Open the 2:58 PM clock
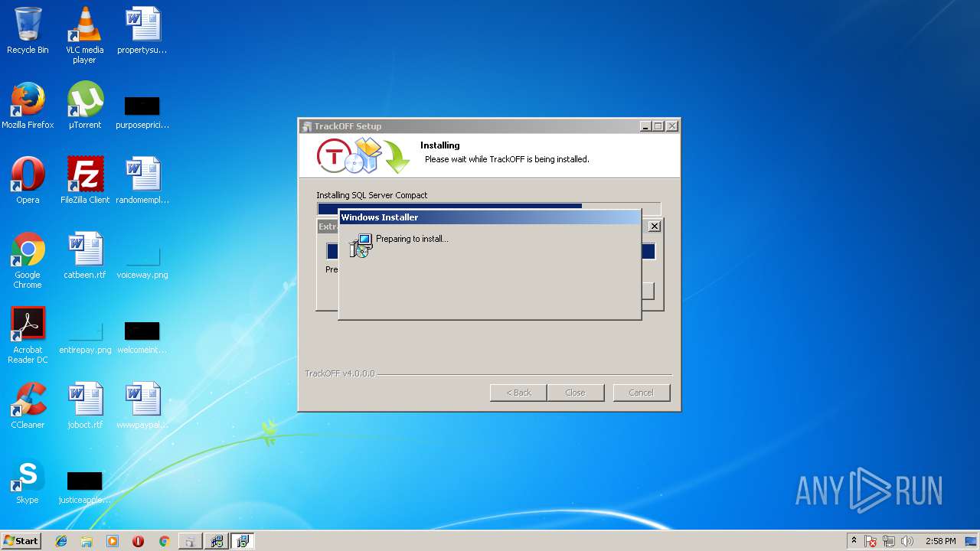 [940, 541]
